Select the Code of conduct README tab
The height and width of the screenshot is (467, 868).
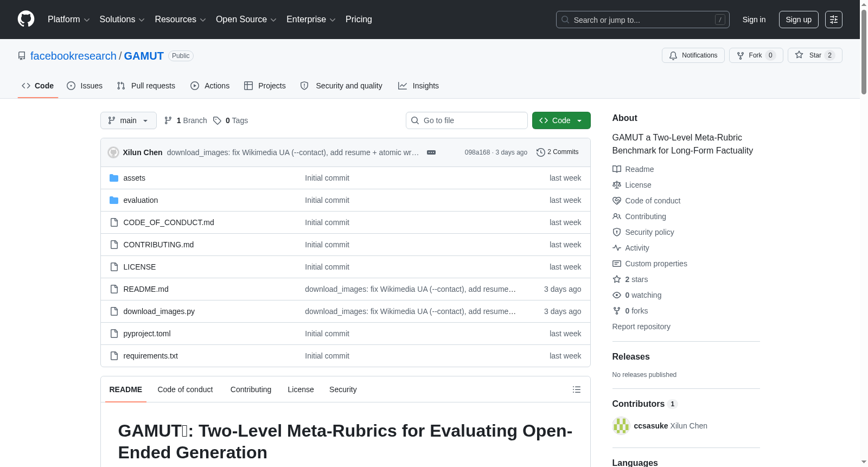tap(185, 389)
